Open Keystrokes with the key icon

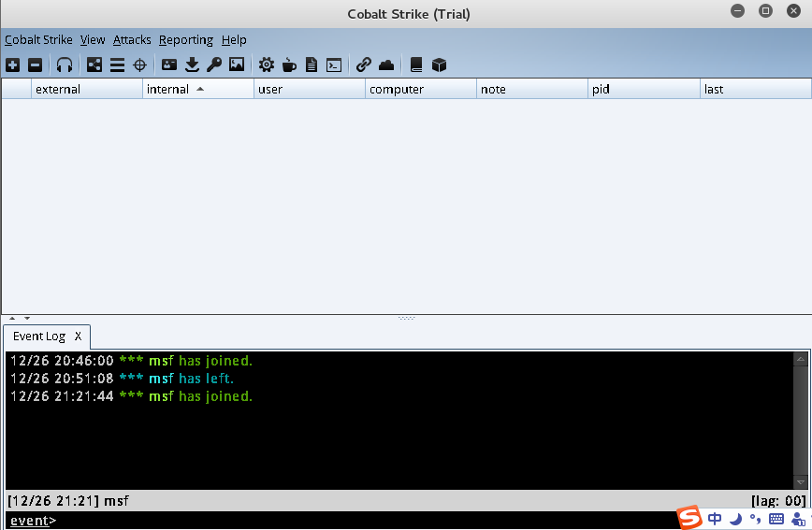tap(214, 64)
